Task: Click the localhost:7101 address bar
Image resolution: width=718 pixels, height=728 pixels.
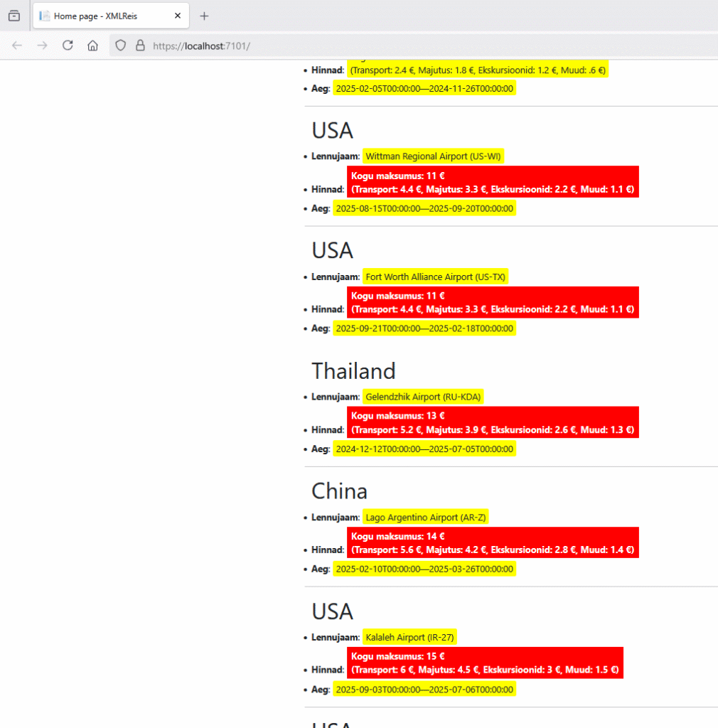Action: pyautogui.click(x=355, y=45)
